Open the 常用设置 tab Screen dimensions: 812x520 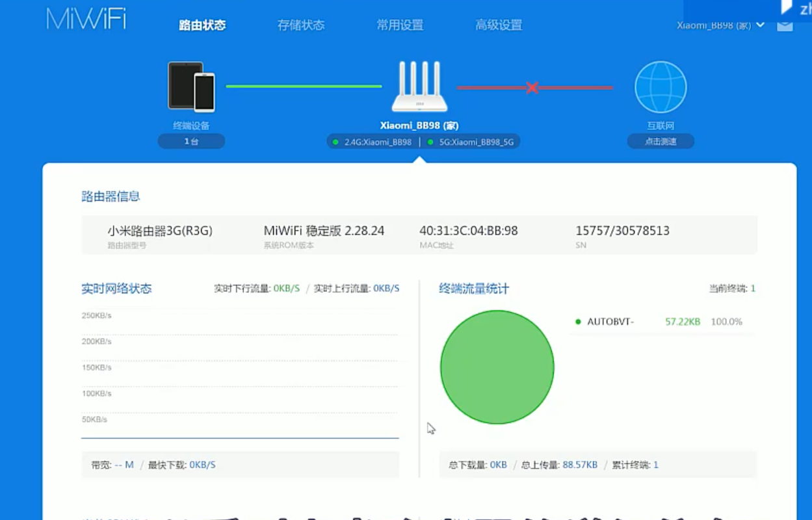tap(400, 25)
